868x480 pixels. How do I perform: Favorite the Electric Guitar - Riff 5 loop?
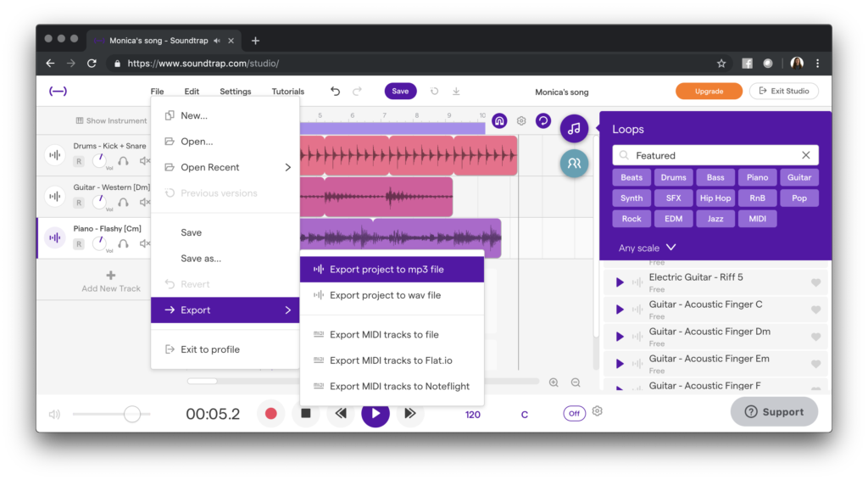815,282
